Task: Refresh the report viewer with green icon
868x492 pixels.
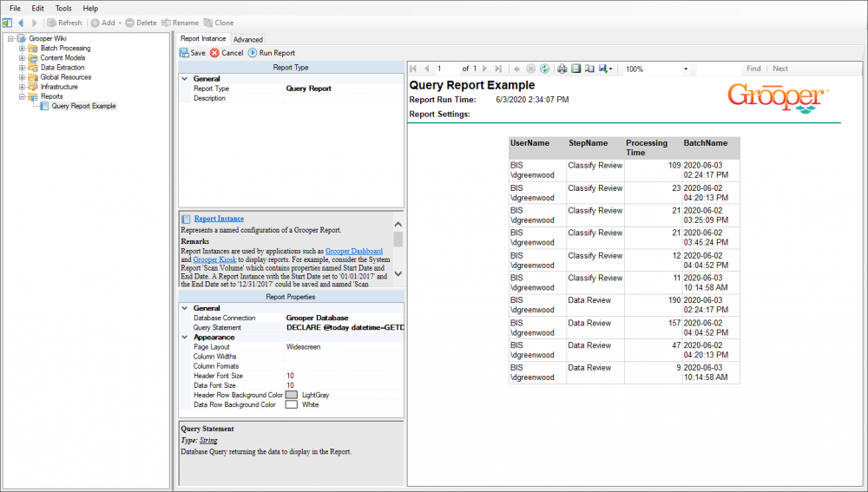Action: coord(544,69)
